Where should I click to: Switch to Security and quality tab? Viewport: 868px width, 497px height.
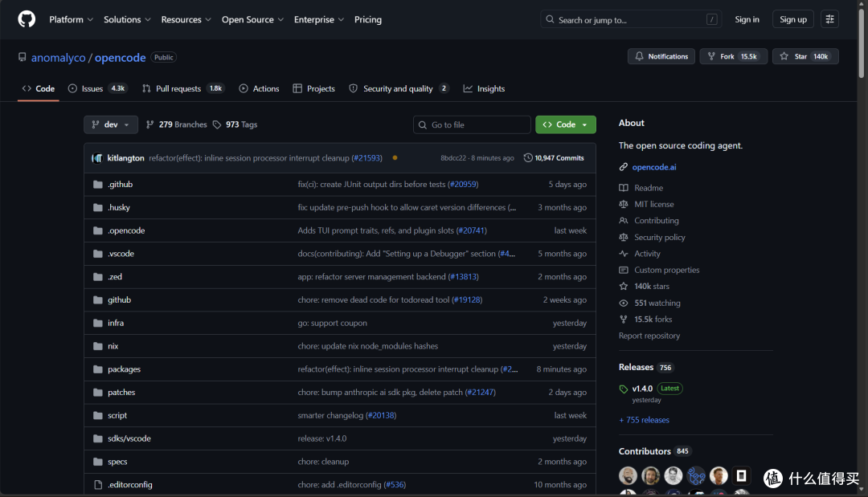pyautogui.click(x=399, y=88)
